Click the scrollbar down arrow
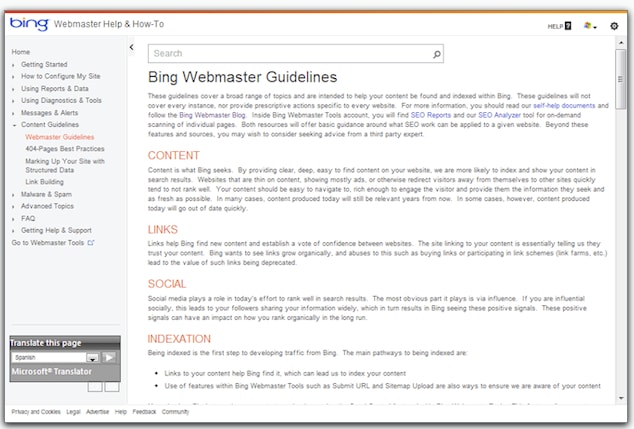 tap(621, 398)
